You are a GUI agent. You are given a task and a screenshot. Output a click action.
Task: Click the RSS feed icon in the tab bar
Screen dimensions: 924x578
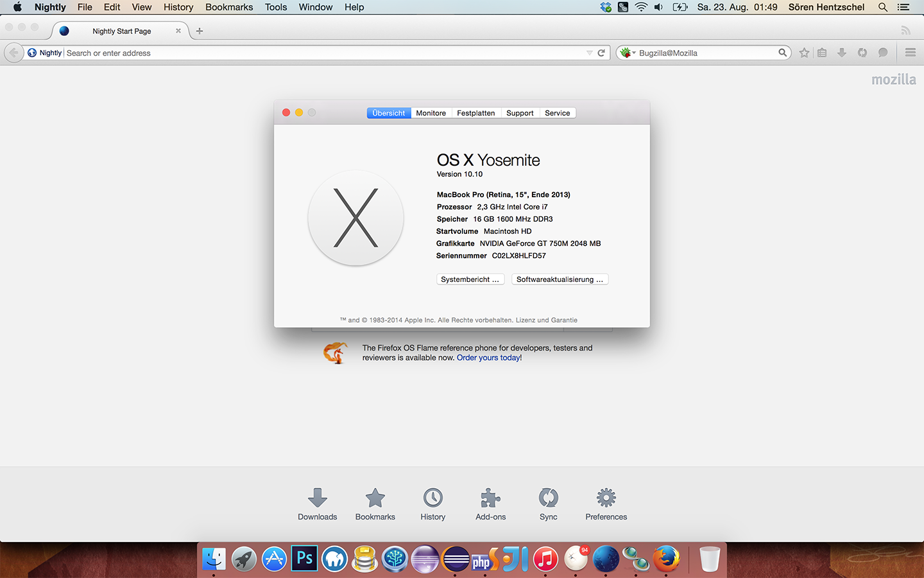(905, 30)
